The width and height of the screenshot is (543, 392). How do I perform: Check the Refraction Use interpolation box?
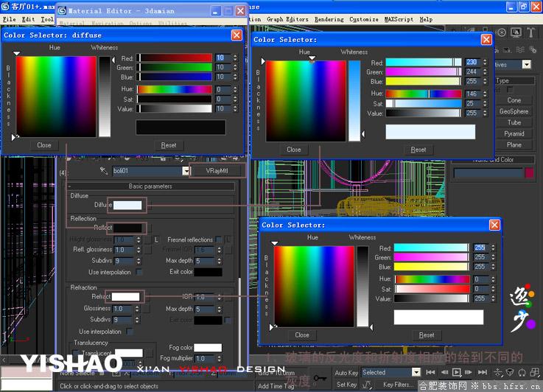[x=130, y=332]
